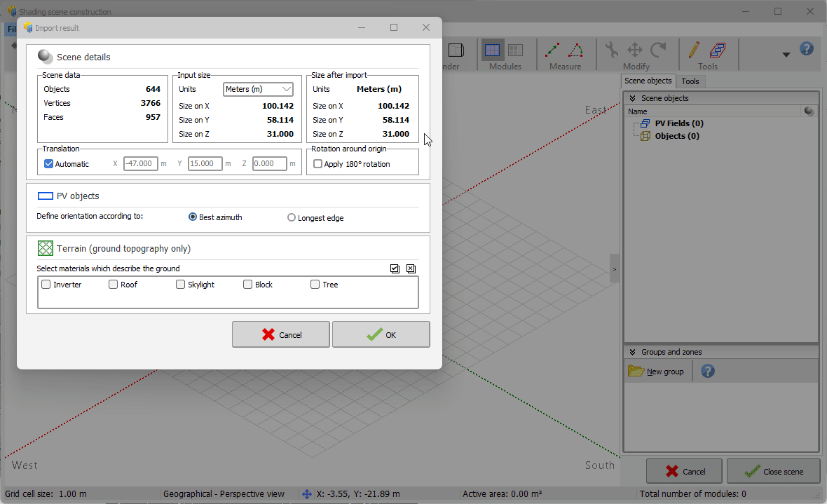
Task: Edit the X translation value field
Action: point(140,163)
